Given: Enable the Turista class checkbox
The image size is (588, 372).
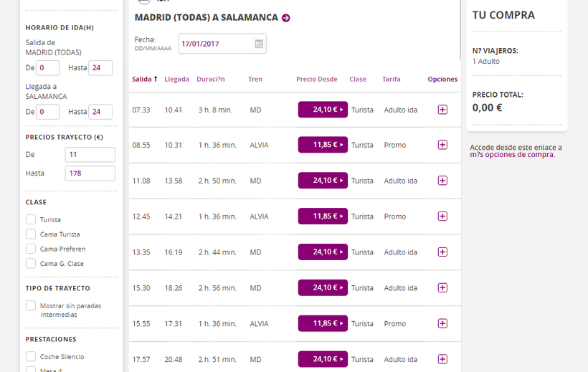Looking at the screenshot, I should pos(31,219).
